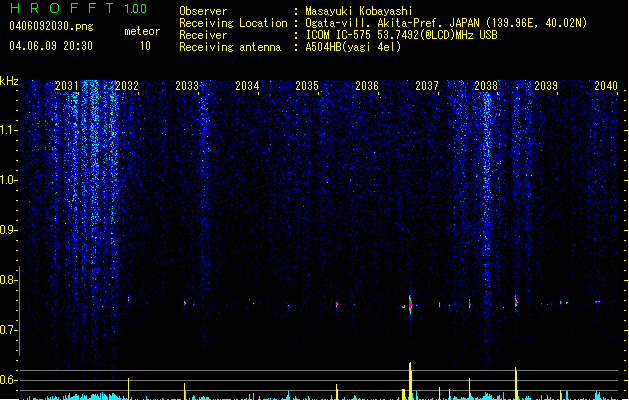Click the 2032 time marker
Viewport: 629px width, 400px height.
pyautogui.click(x=127, y=86)
